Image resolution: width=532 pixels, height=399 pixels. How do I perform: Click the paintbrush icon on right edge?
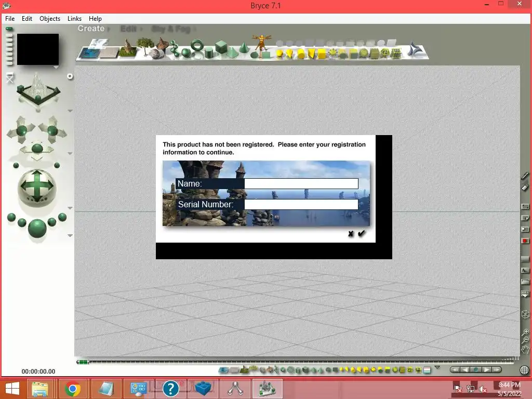point(525,176)
